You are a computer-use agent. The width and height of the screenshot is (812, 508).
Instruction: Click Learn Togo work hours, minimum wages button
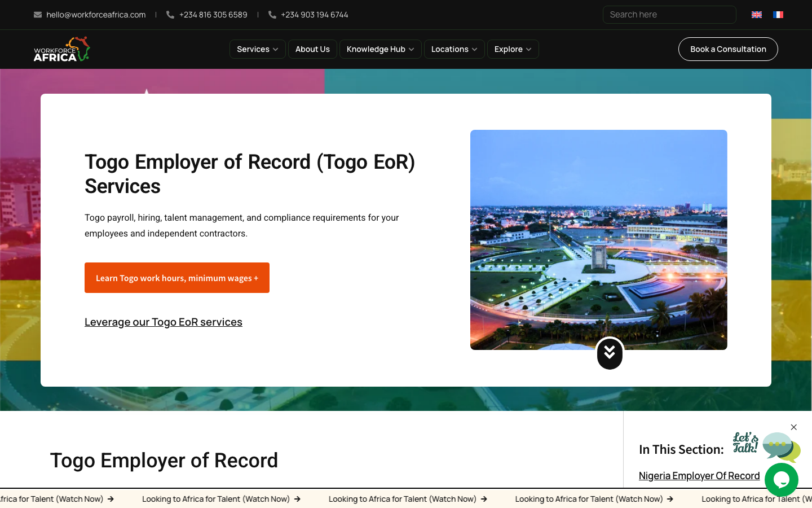(x=177, y=278)
